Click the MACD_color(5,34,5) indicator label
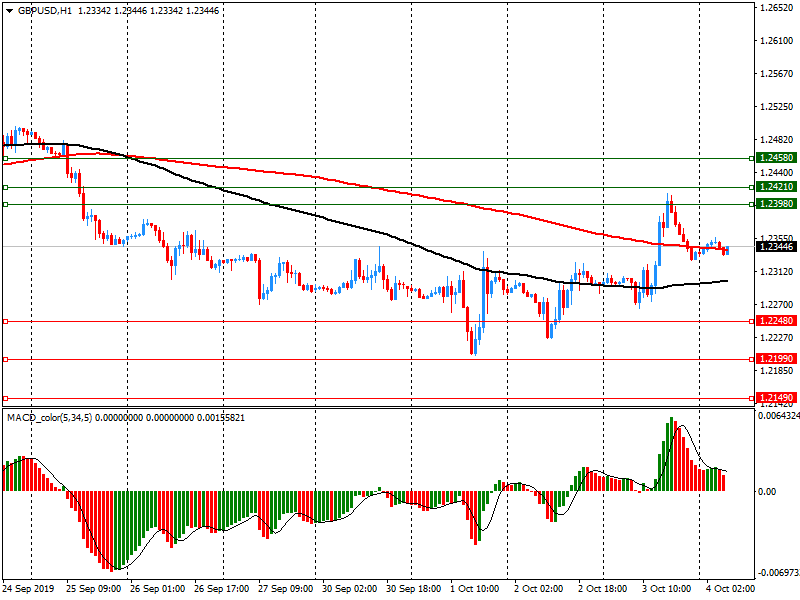The width and height of the screenshot is (800, 600). [50, 417]
